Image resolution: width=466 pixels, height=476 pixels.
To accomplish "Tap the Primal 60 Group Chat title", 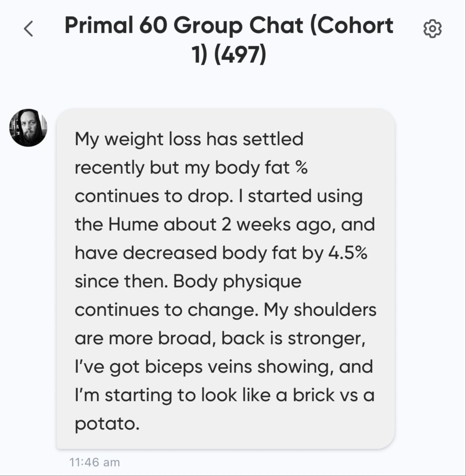I will click(x=228, y=25).
